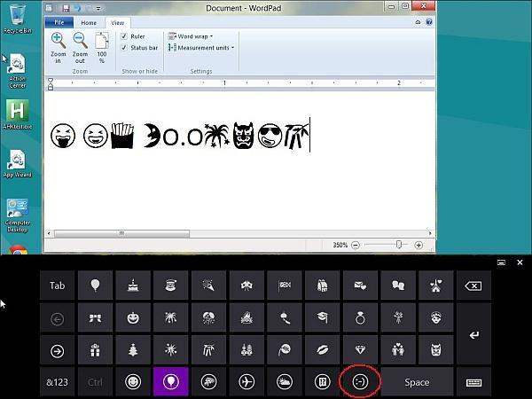Screen dimensions: 532x399
Task: Switch to the symbols emoji category
Action: click(x=323, y=382)
